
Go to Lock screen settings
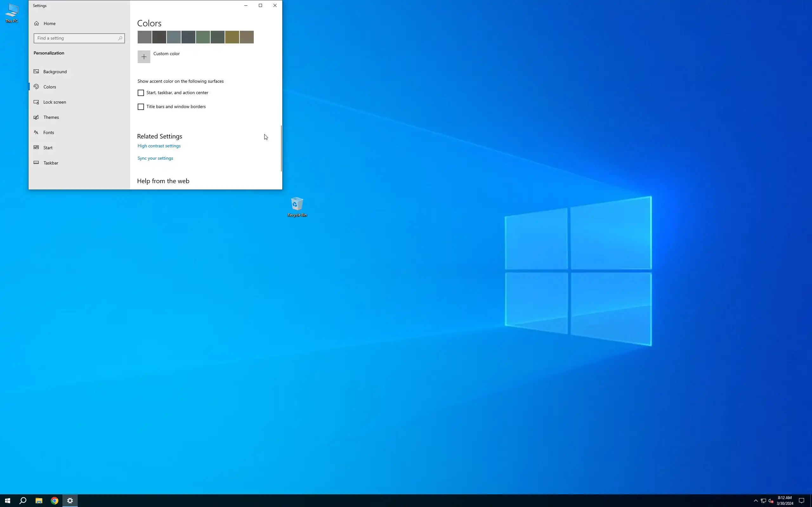point(54,102)
